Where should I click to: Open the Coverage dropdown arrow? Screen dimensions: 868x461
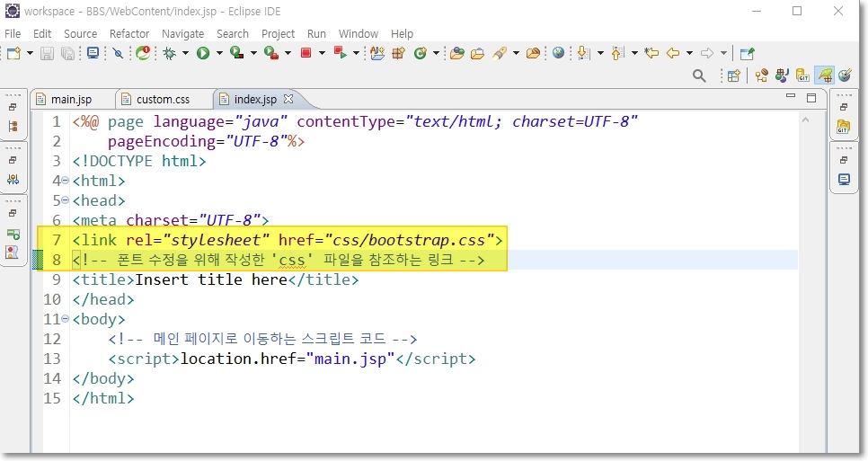click(253, 53)
